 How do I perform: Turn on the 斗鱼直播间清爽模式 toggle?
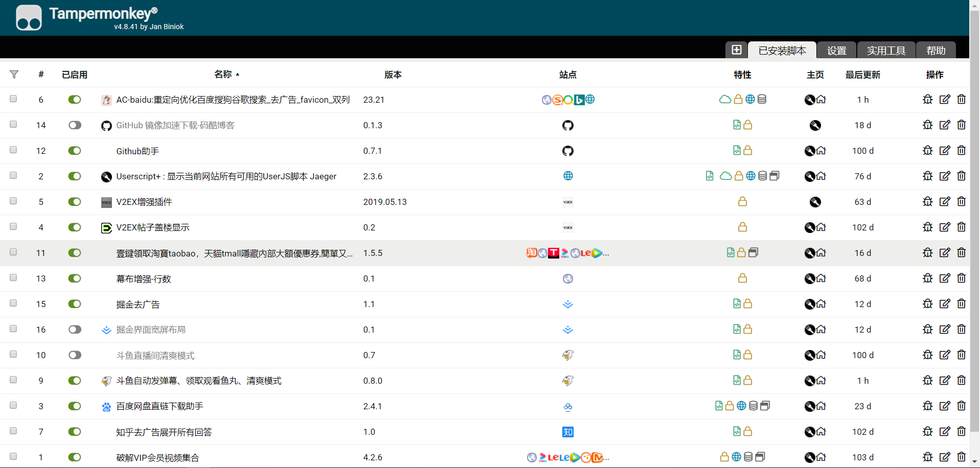75,355
